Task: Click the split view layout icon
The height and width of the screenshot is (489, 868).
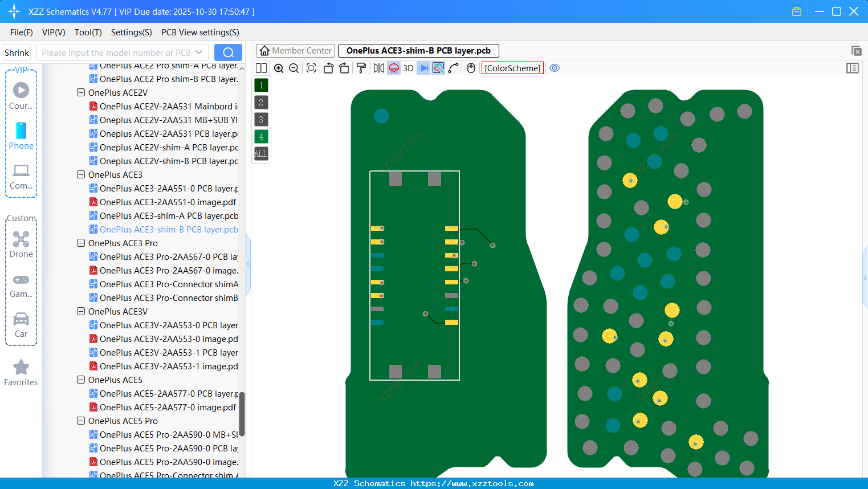Action: click(261, 68)
